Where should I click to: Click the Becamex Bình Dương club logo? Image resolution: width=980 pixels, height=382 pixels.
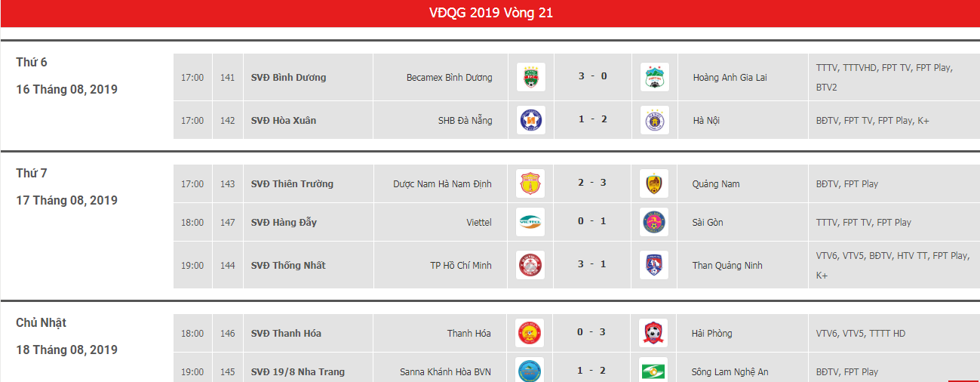[530, 77]
